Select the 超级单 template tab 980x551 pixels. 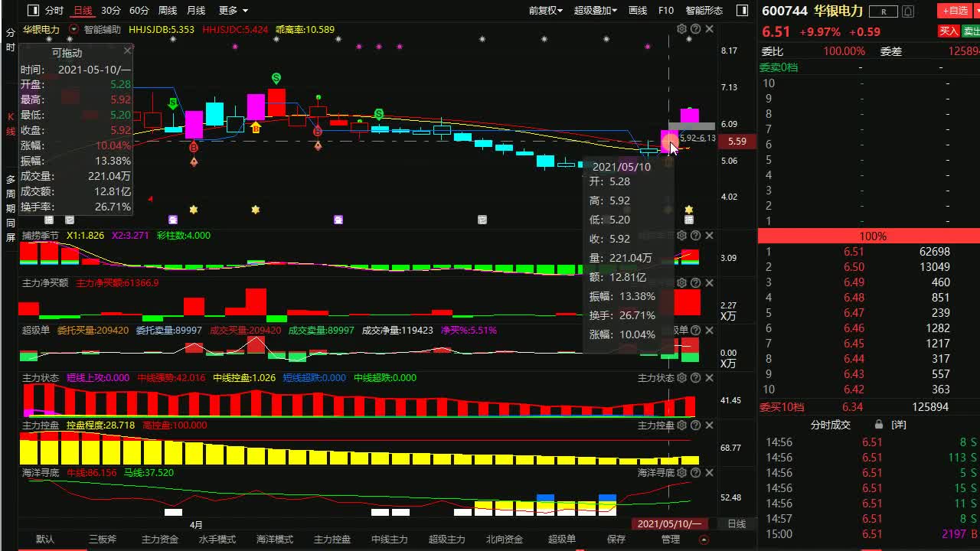coord(562,540)
